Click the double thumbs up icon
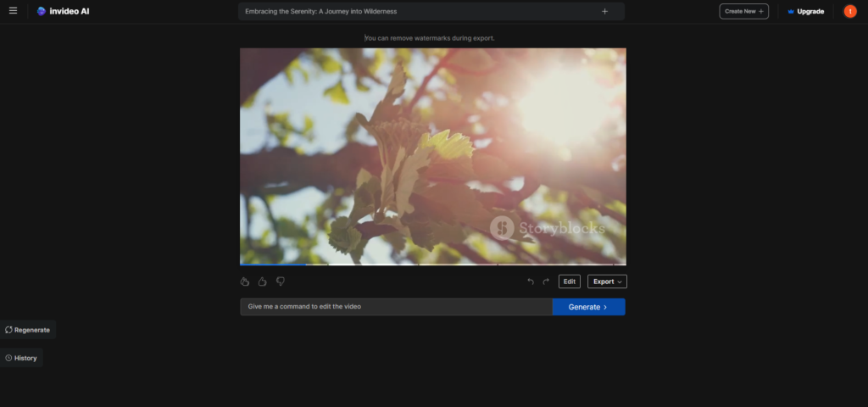 pyautogui.click(x=245, y=282)
